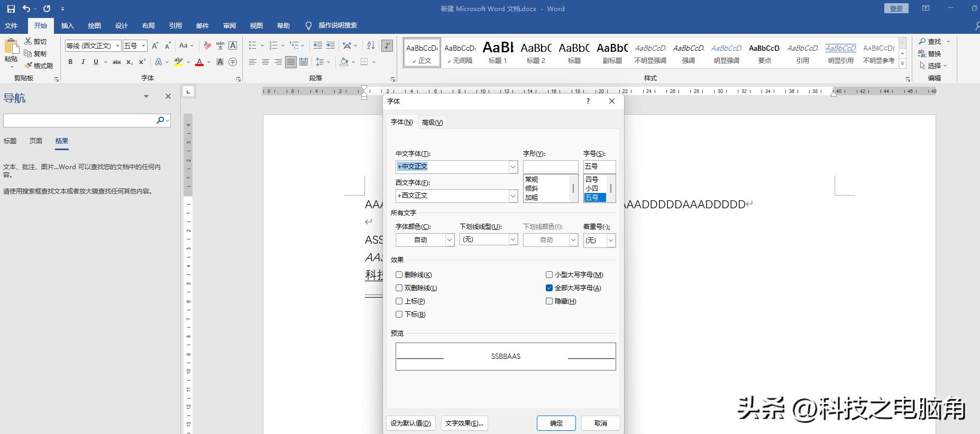The image size is (980, 434).
Task: Close the navigation pane
Action: [168, 96]
